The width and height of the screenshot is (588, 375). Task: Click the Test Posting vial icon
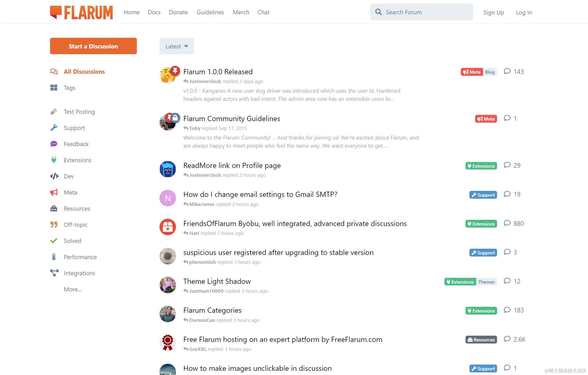pyautogui.click(x=54, y=112)
